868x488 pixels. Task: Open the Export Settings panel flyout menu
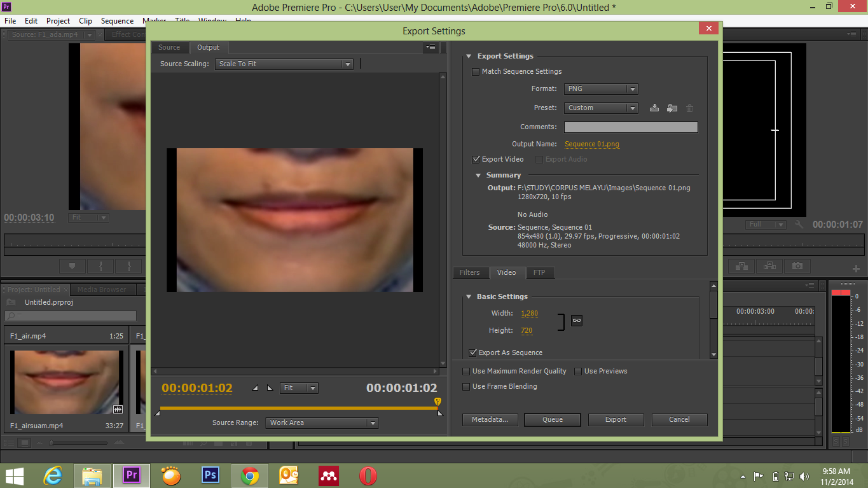(x=431, y=47)
